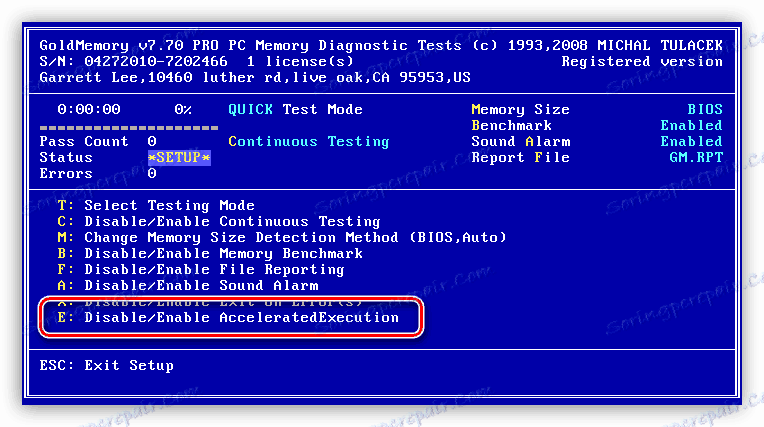Image resolution: width=764 pixels, height=427 pixels.
Task: Click the 'Sound Alarm' label
Action: [521, 142]
